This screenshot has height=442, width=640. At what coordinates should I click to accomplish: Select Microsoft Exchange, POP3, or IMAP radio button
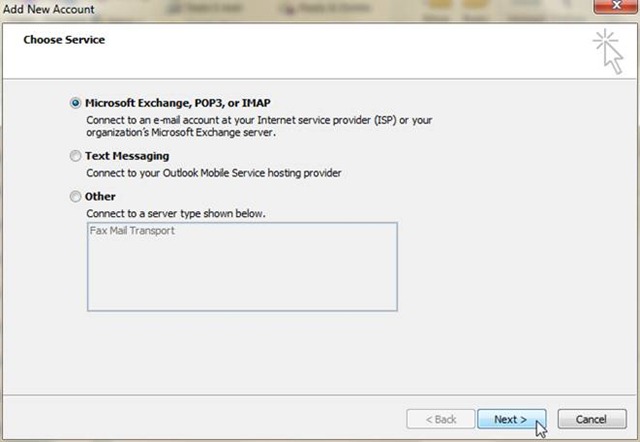pyautogui.click(x=75, y=103)
